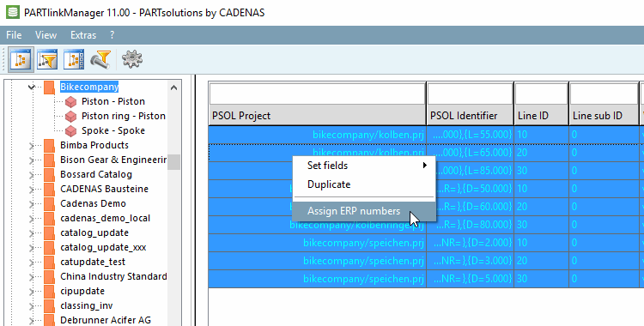Click the tree filter funnel icon
Image resolution: width=644 pixels, height=326 pixels.
tap(47, 60)
